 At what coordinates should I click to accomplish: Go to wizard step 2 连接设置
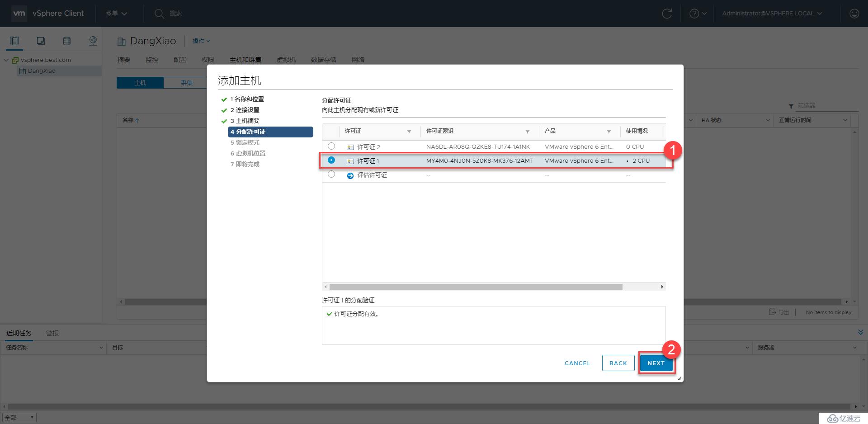click(x=245, y=110)
